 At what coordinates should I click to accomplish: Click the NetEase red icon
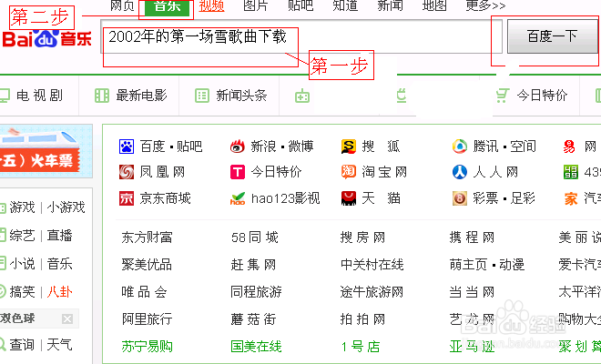569,147
